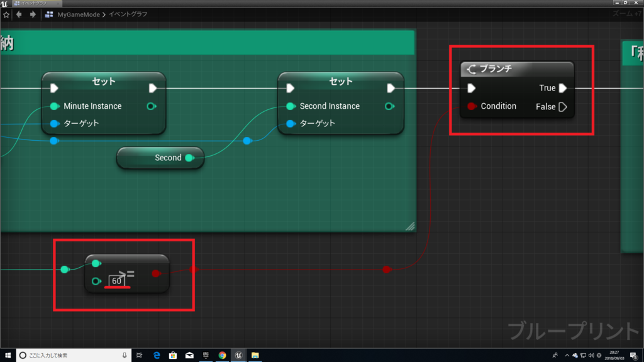Click the ターゲット input pin on Second Instance set node

coord(291,123)
